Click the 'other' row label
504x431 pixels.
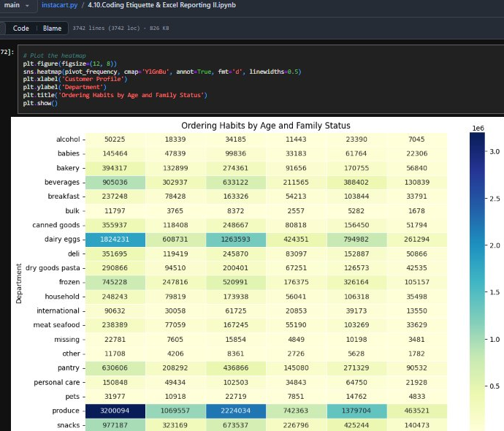tap(72, 354)
